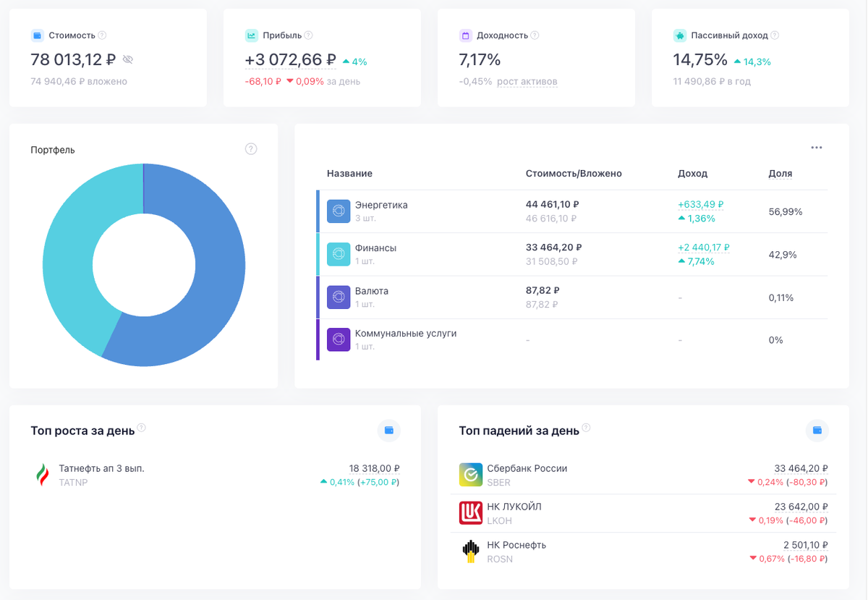Image resolution: width=868 pixels, height=600 pixels.
Task: Open help tooltip next to Топ роста за день
Action: tap(142, 428)
